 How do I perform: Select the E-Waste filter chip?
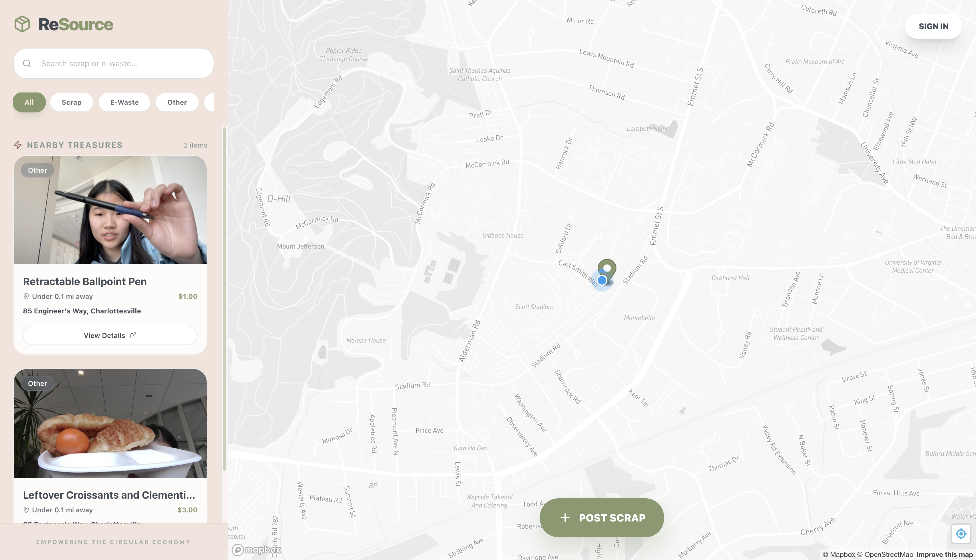[x=124, y=102]
